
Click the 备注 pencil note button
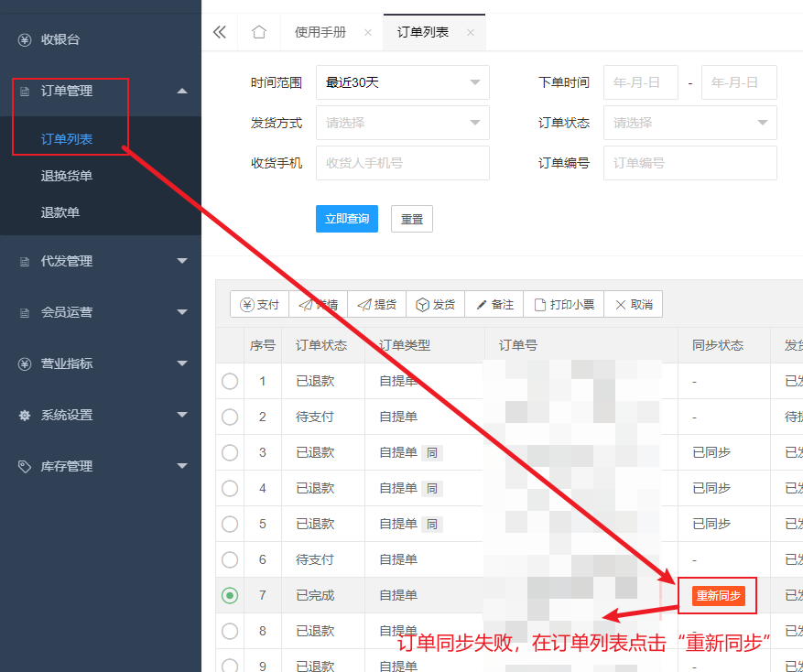coord(494,304)
